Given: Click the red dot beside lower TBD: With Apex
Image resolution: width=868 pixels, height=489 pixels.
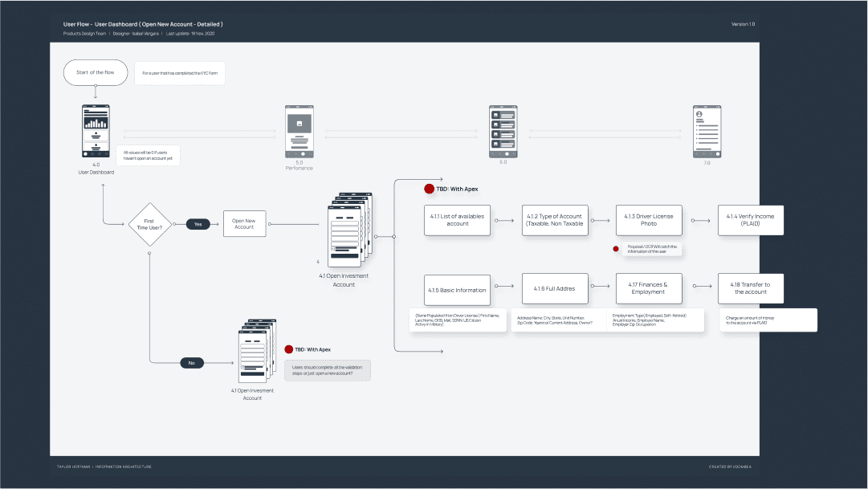Looking at the screenshot, I should pos(288,349).
